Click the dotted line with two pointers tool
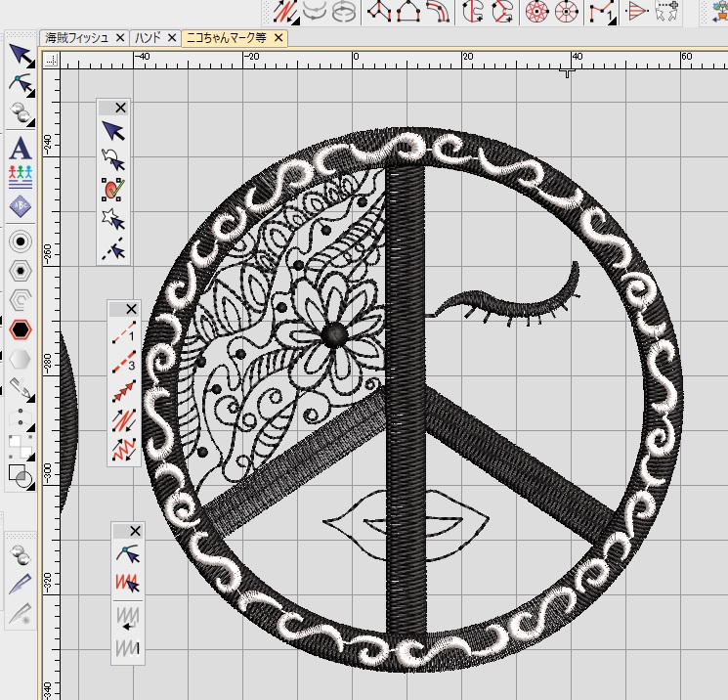The image size is (728, 700). click(666, 12)
